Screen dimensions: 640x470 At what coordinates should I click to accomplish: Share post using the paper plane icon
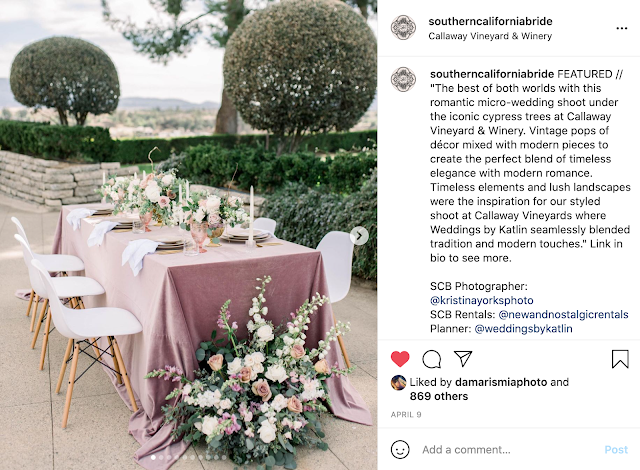[x=463, y=359]
